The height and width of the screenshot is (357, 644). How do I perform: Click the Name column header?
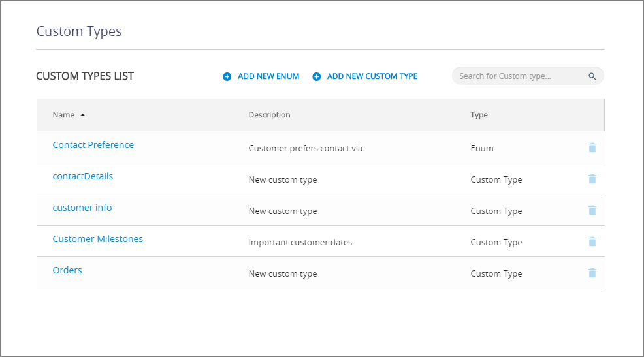tap(63, 115)
